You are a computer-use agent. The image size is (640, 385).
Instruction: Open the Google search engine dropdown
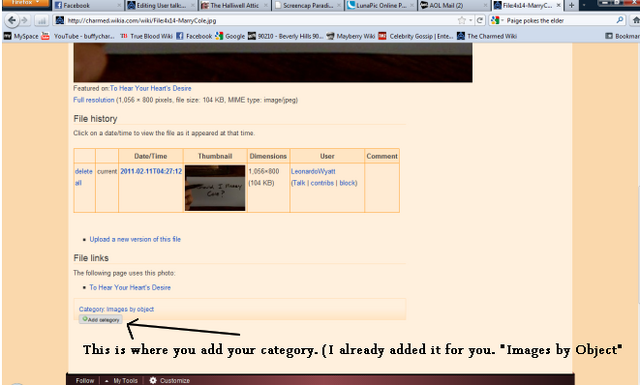pyautogui.click(x=497, y=20)
